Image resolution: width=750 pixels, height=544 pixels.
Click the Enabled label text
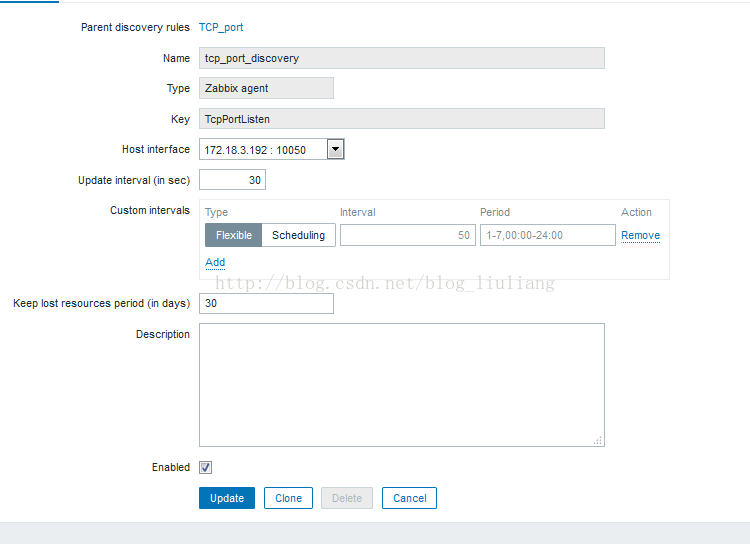tap(171, 467)
